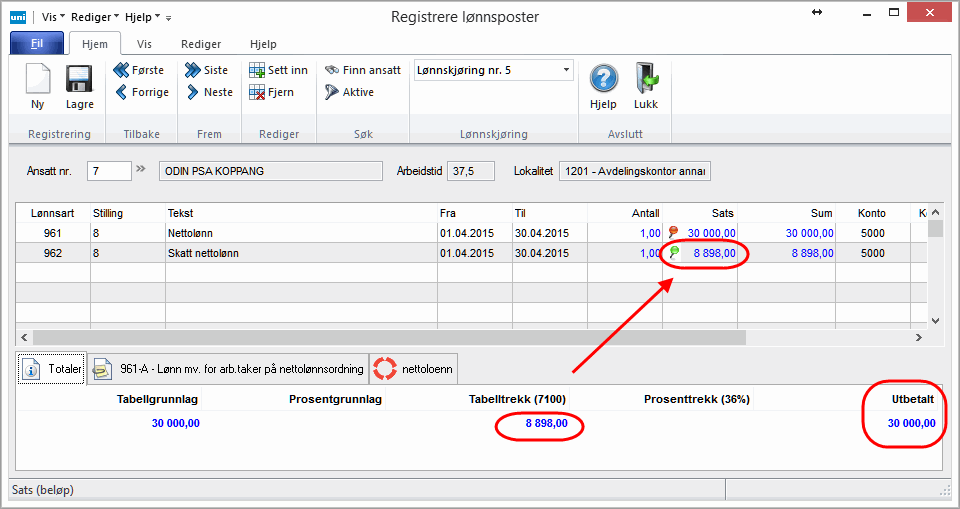Open Finn ansatt search
This screenshot has width=960, height=509.
(x=362, y=70)
